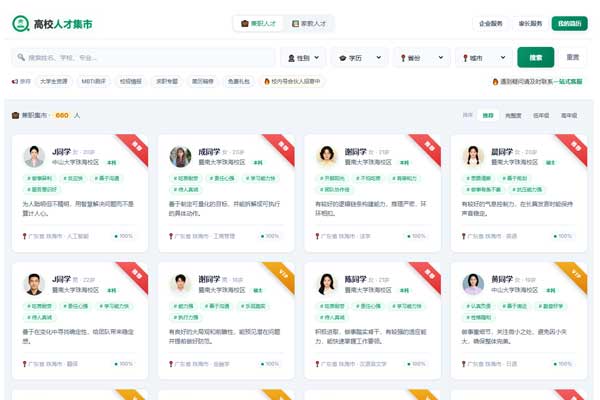Open second-row 谢同学 male avatar
This screenshot has width=600, height=400.
click(180, 284)
